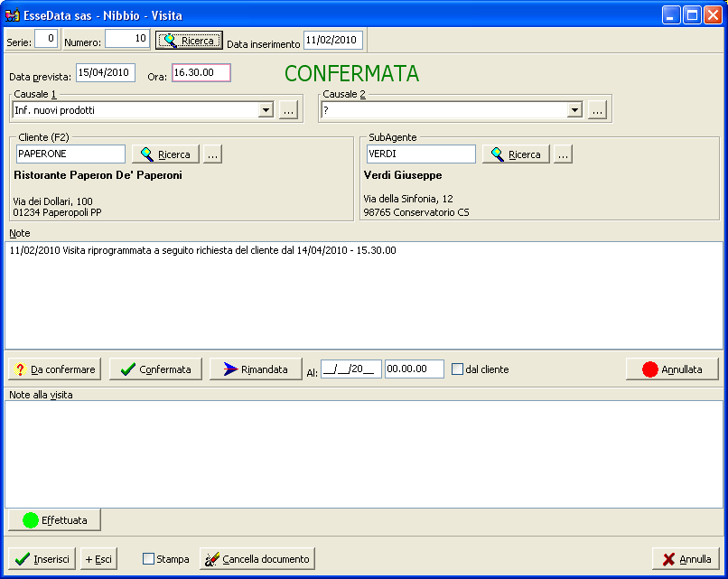
Task: Click inside Note alla visita text area
Action: click(364, 454)
